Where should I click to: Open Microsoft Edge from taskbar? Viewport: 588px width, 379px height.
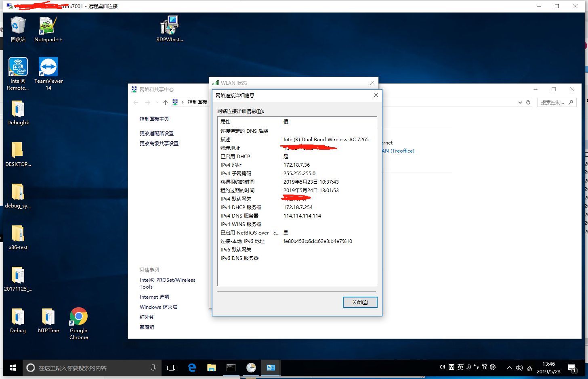point(192,368)
